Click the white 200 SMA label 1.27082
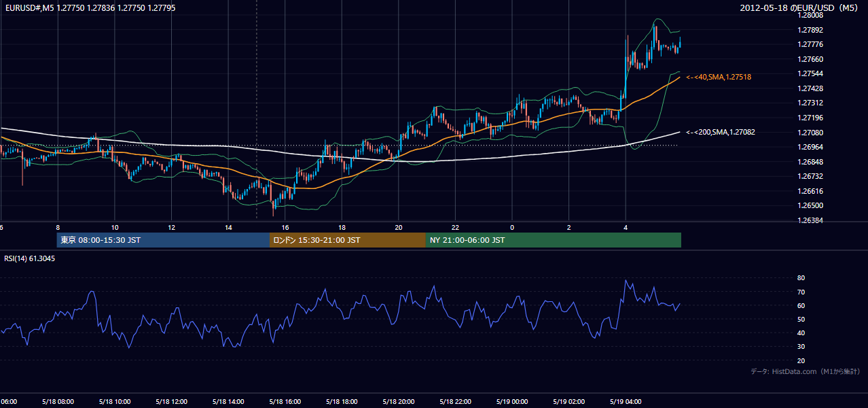868x408 pixels. point(720,132)
